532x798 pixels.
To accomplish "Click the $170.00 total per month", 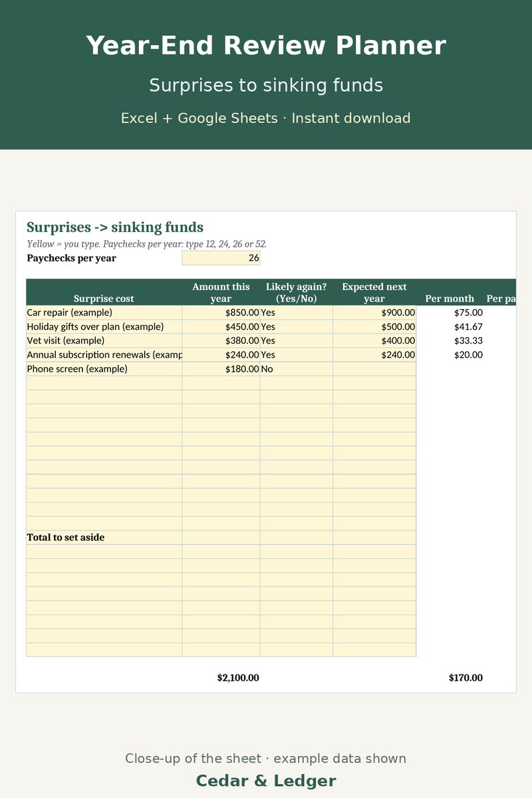I will [x=465, y=678].
